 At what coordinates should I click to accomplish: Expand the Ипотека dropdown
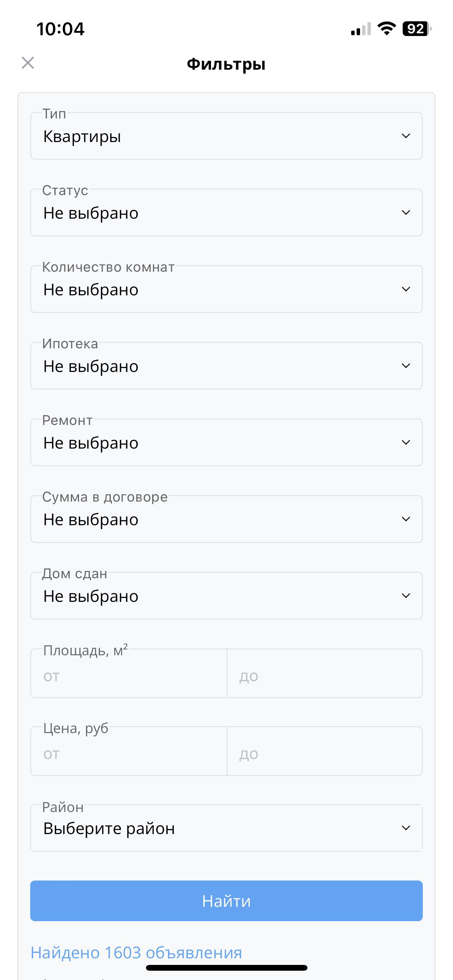point(226,366)
